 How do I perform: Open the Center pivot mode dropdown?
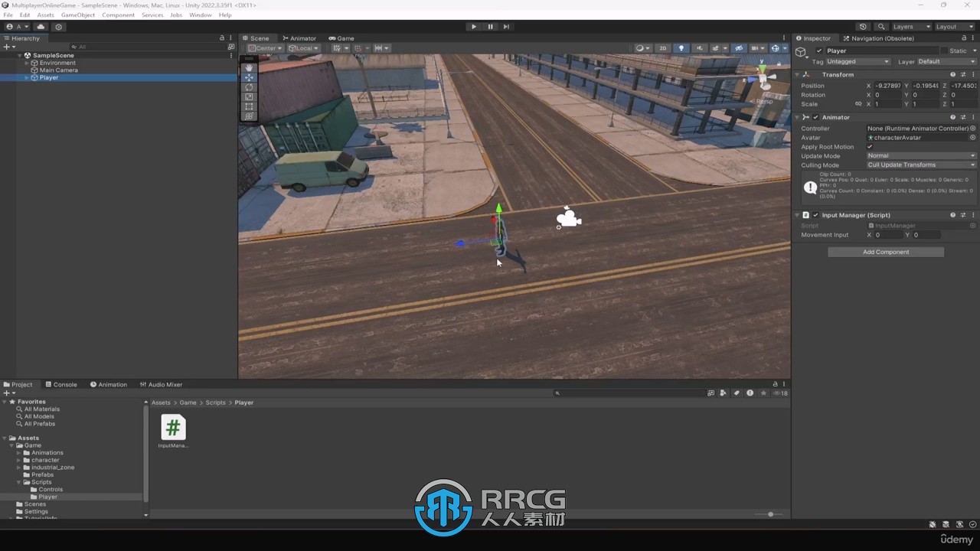pyautogui.click(x=265, y=48)
